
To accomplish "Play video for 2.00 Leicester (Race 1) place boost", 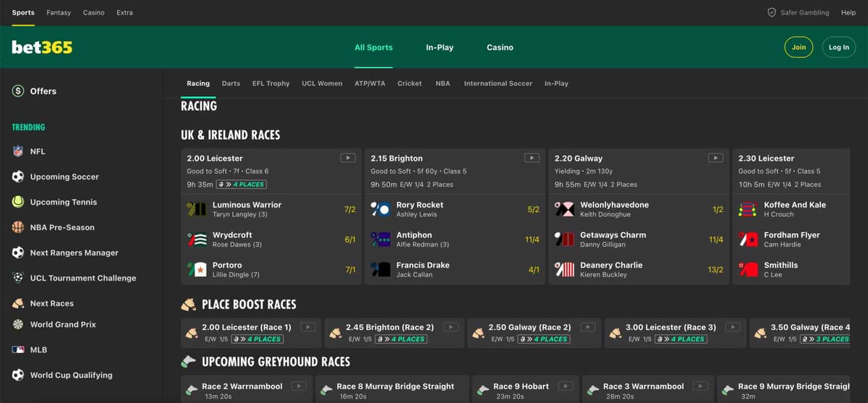I will tap(307, 327).
